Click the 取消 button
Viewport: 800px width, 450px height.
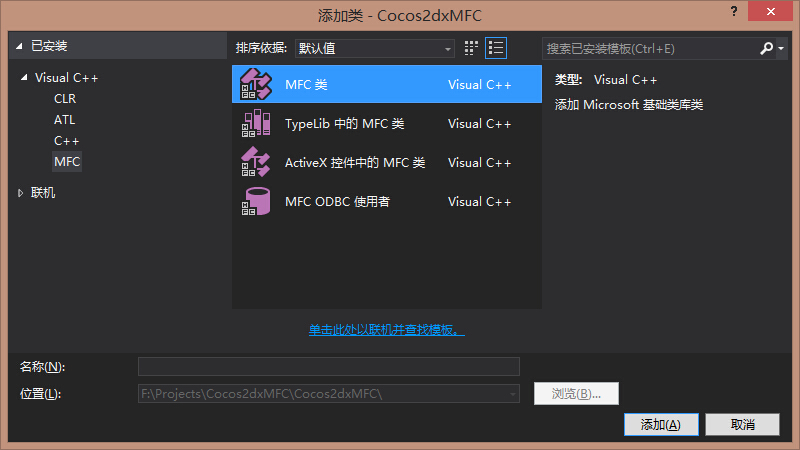coord(742,424)
